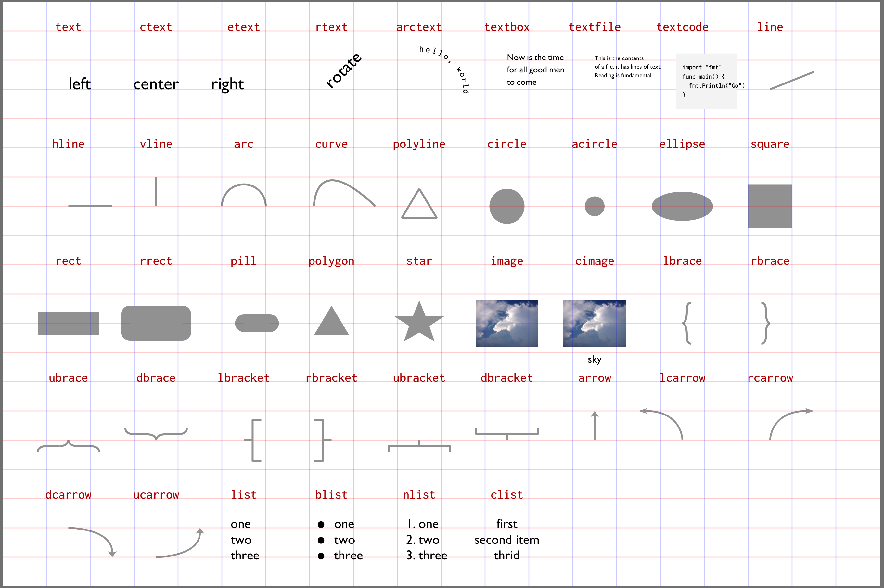
Task: Click the large gray circle
Action: [x=507, y=206]
